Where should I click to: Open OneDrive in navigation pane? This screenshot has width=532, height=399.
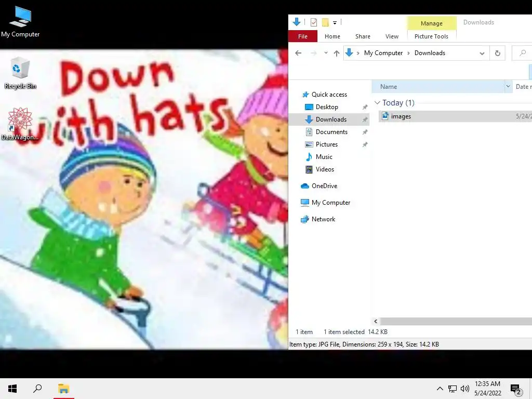(324, 186)
